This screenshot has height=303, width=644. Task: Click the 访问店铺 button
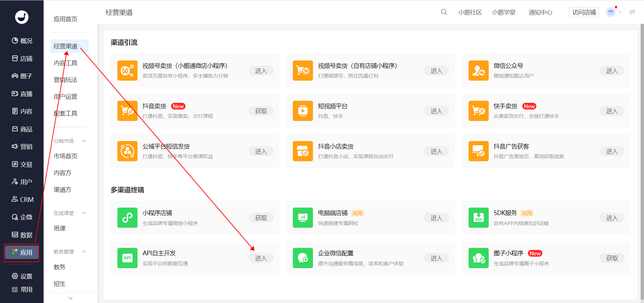tap(584, 12)
